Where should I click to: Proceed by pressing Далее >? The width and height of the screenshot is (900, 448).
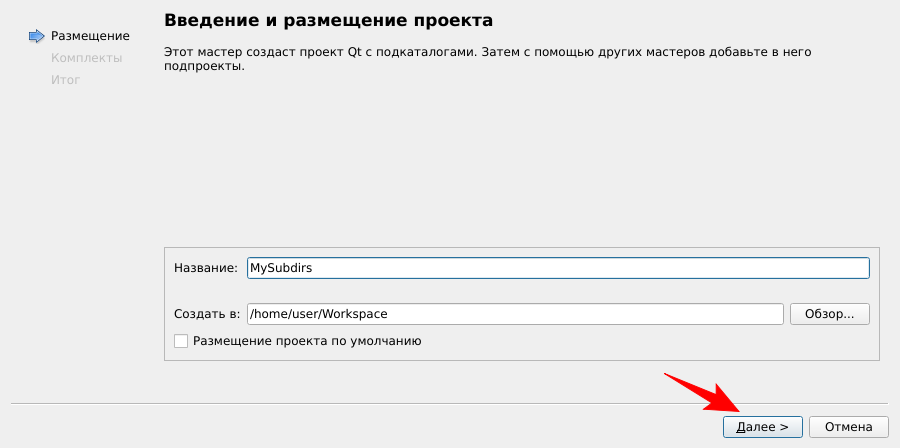pyautogui.click(x=762, y=427)
